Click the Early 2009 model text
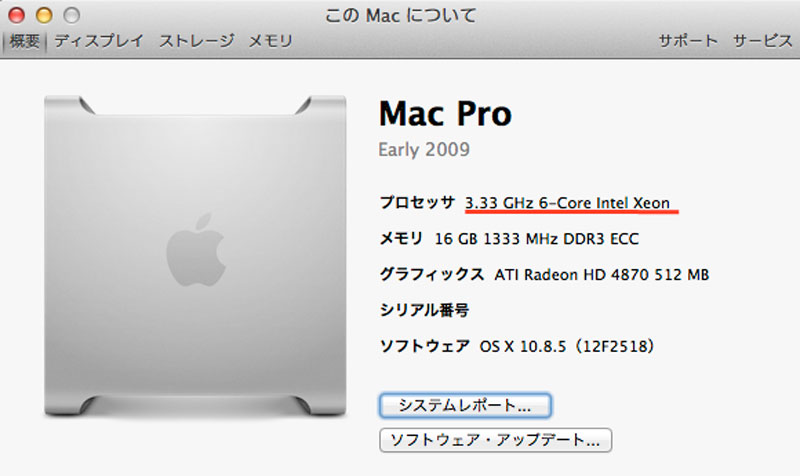This screenshot has height=476, width=800. [x=424, y=149]
